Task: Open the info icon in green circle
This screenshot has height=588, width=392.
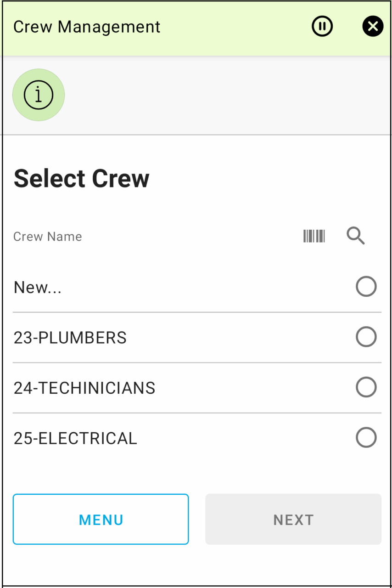Action: (39, 95)
